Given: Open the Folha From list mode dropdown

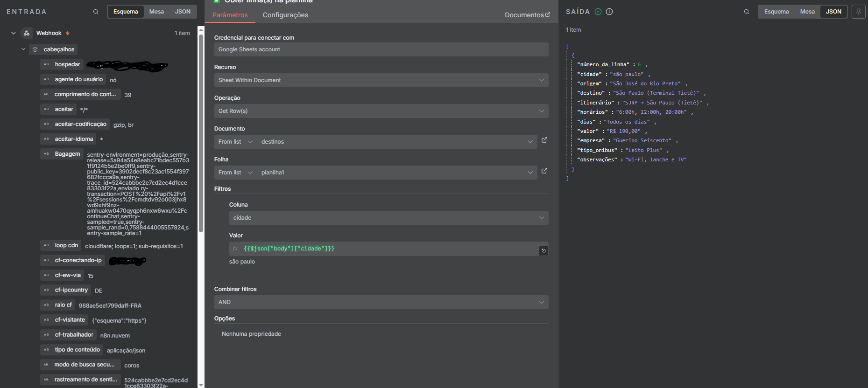Looking at the screenshot, I should coord(235,173).
